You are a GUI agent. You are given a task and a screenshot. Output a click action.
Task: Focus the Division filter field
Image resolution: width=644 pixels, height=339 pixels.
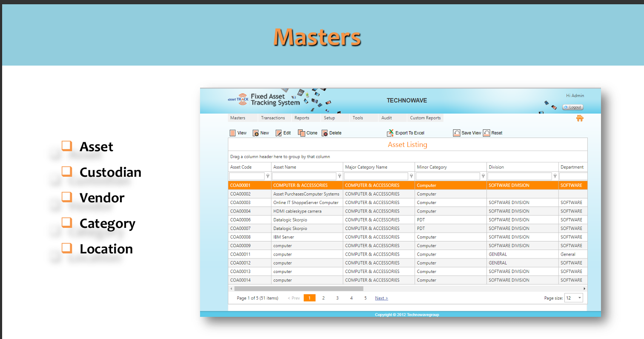(x=520, y=176)
